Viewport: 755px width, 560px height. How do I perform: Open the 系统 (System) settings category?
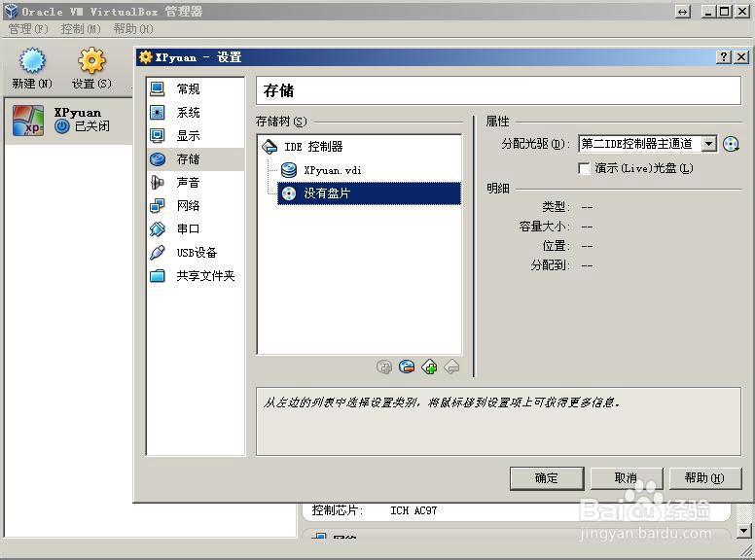tap(195, 113)
